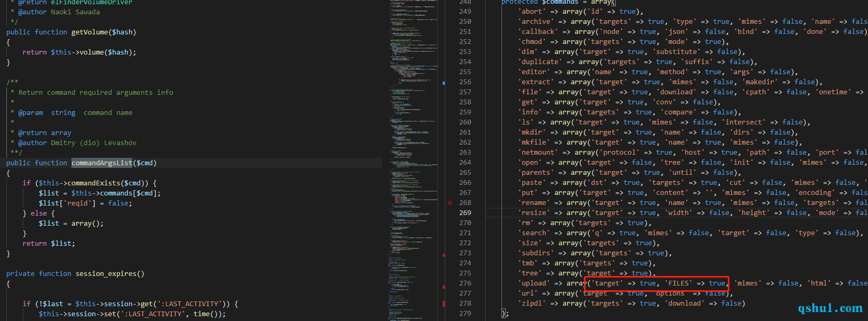Click the 'search' key on line 271
868x321 pixels.
[x=534, y=233]
